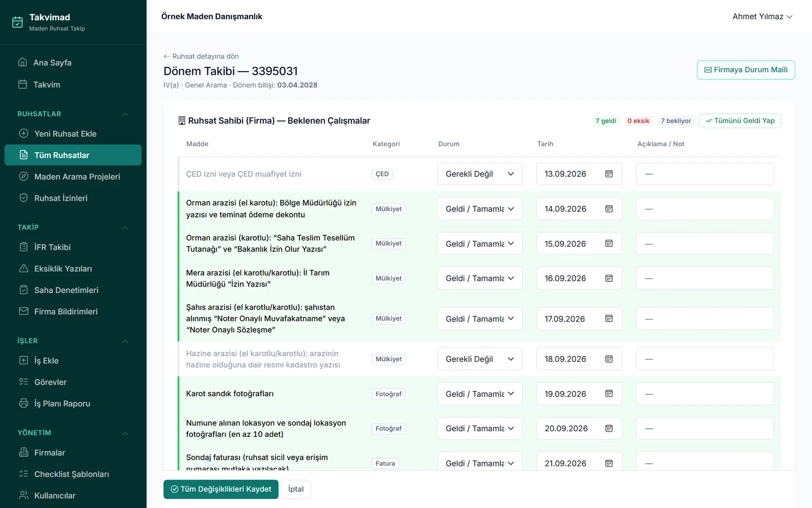Open Ahmet Yılmaz user dropdown
This screenshot has width=812, height=508.
click(x=762, y=17)
